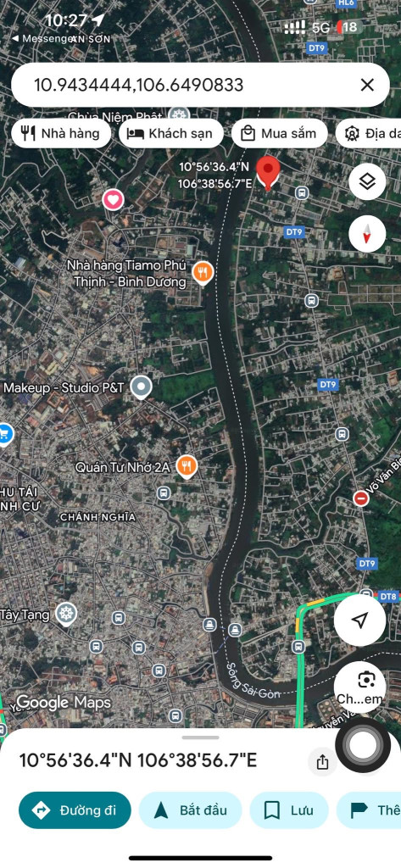Open the map layers selector
Image resolution: width=401 pixels, height=868 pixels.
[367, 181]
